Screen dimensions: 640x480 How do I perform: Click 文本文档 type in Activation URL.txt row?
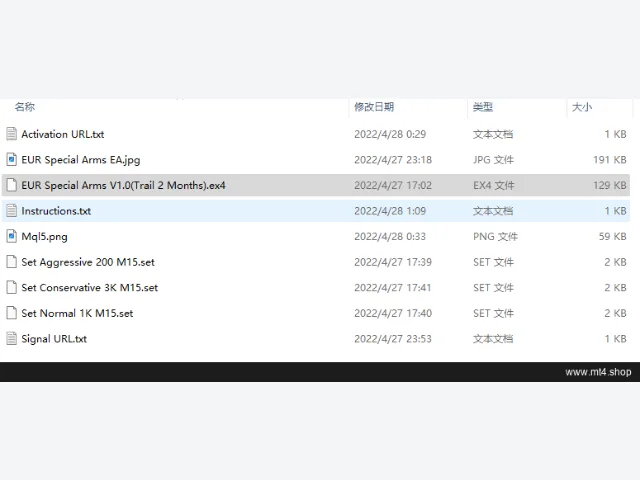click(493, 134)
